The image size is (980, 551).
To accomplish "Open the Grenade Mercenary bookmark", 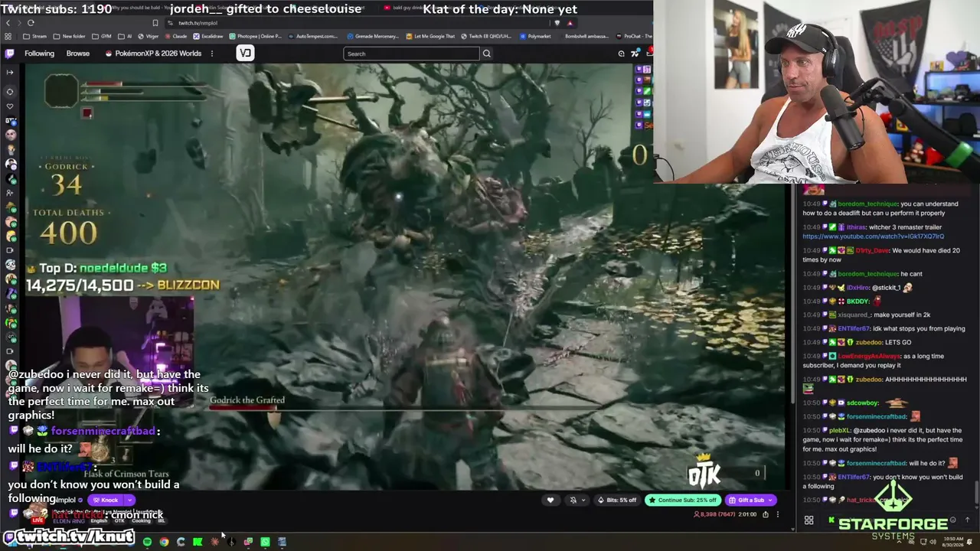I will (x=372, y=36).
